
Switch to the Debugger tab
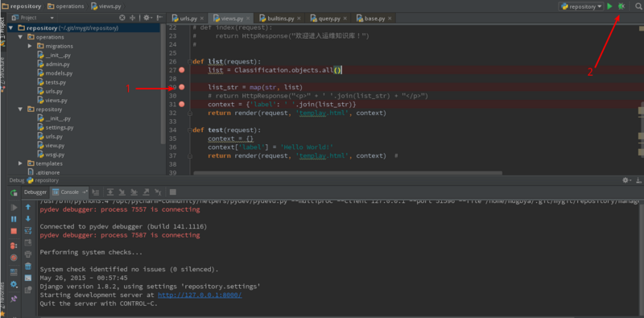point(35,192)
